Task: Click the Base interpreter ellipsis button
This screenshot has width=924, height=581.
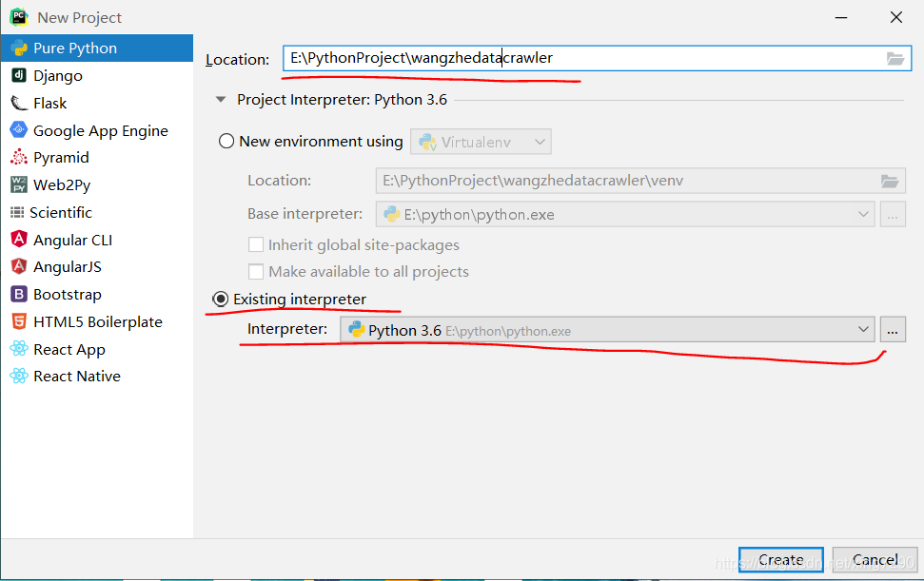Action: click(x=893, y=214)
